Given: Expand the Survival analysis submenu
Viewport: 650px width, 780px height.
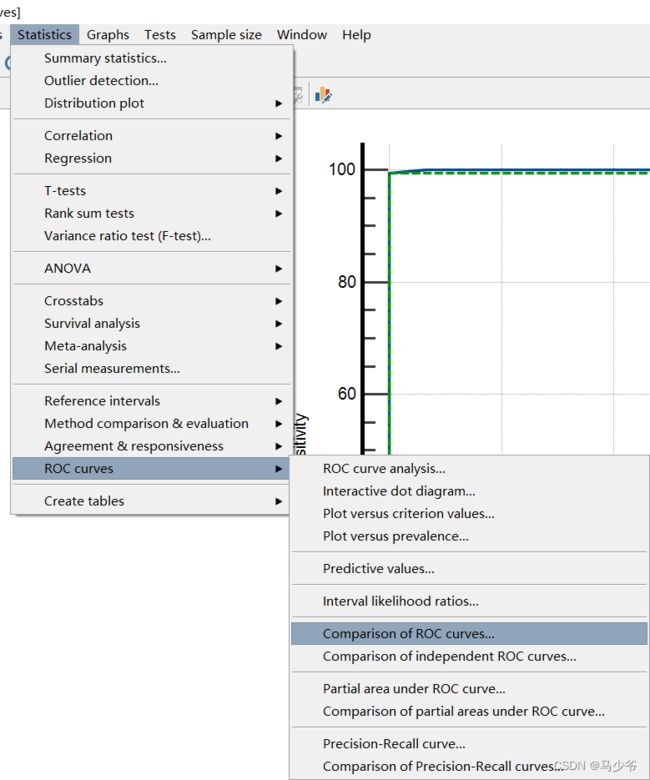Looking at the screenshot, I should pyautogui.click(x=152, y=323).
